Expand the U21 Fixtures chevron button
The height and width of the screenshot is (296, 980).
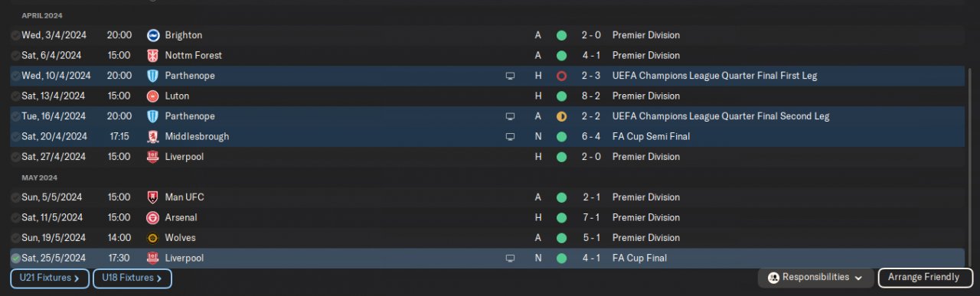click(50, 278)
